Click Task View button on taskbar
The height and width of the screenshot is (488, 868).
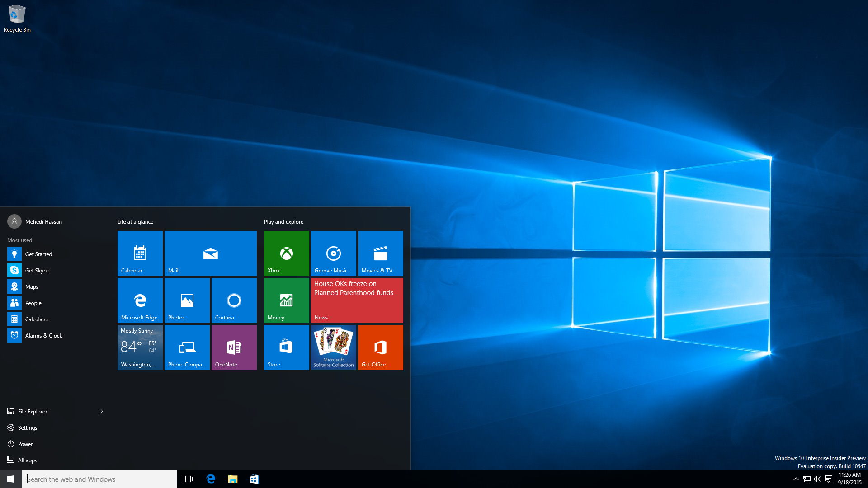(x=189, y=479)
